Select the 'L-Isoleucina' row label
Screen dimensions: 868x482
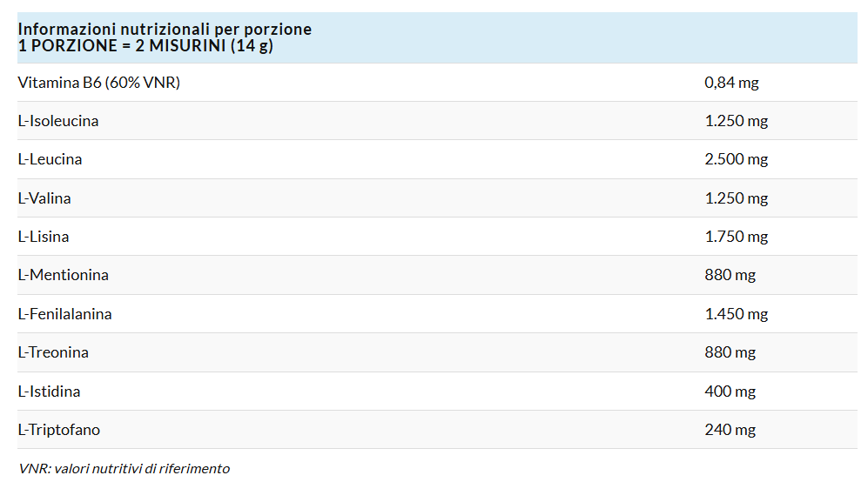click(58, 121)
